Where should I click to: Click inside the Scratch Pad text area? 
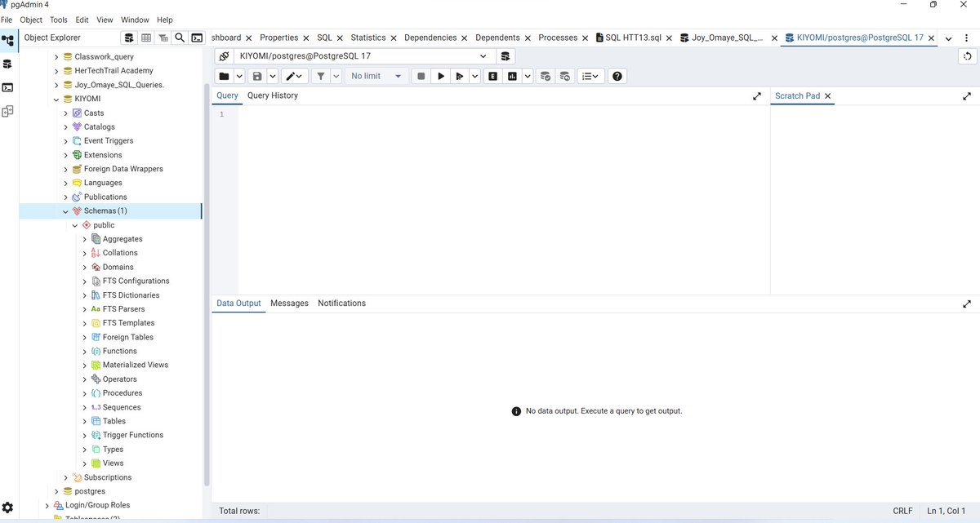(875, 199)
